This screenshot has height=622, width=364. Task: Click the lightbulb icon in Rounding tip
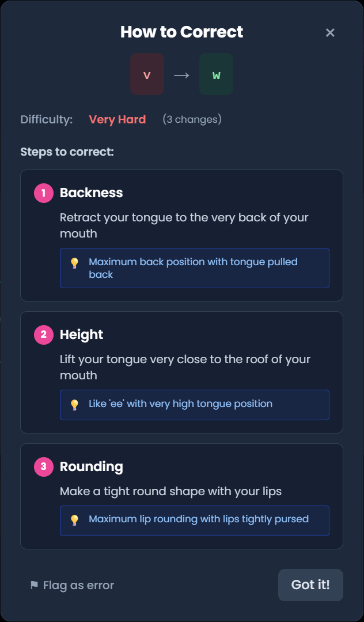click(x=74, y=520)
